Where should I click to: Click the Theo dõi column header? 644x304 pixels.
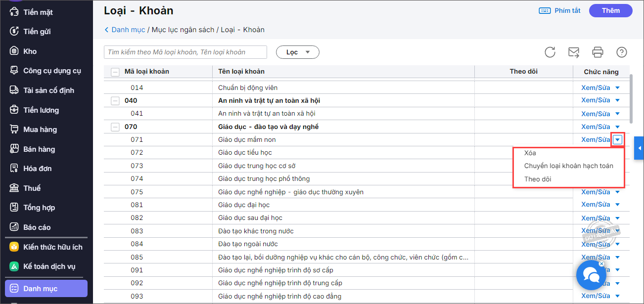[x=523, y=72]
